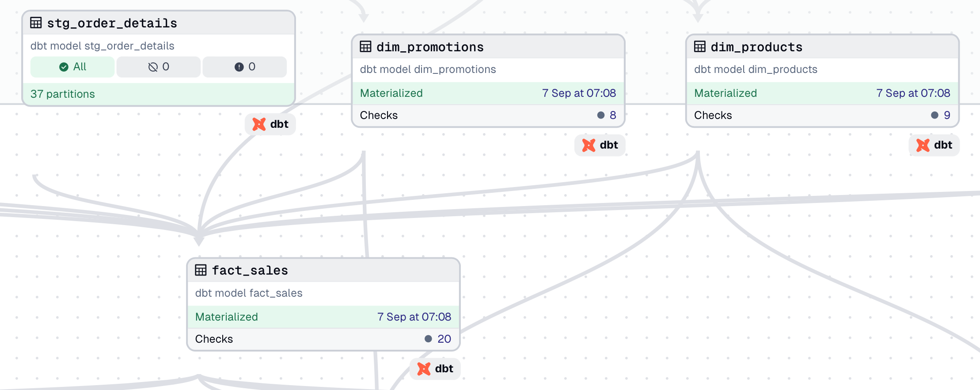Open the dim_products node title

click(x=756, y=47)
